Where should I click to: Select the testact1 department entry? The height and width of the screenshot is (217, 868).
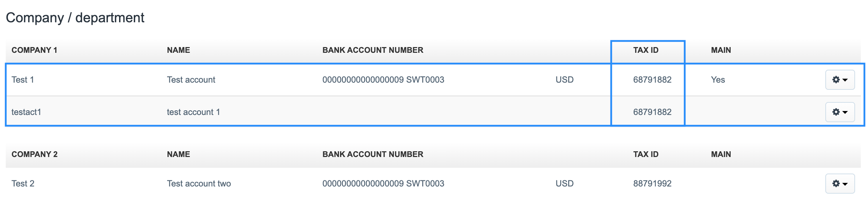click(26, 112)
